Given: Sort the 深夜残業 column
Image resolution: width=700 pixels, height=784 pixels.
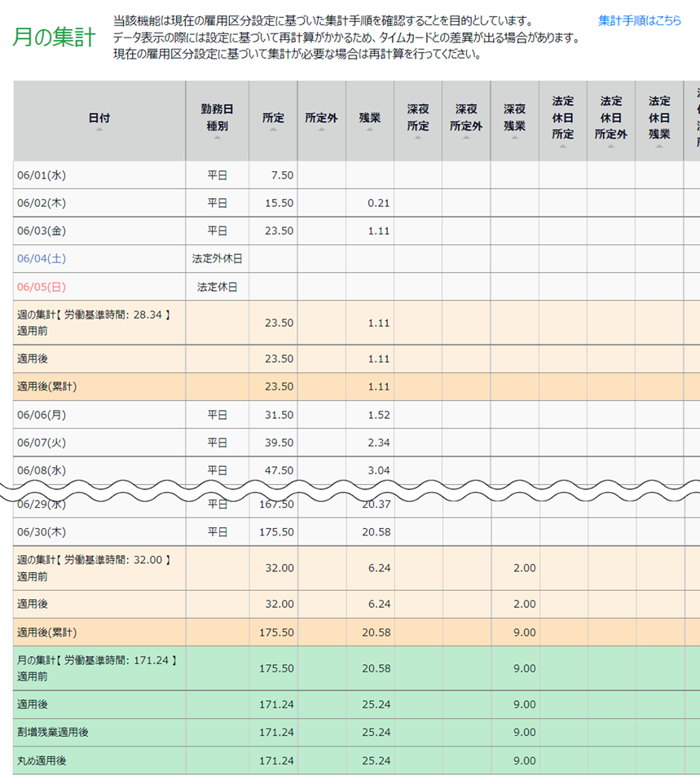Looking at the screenshot, I should pos(514,138).
